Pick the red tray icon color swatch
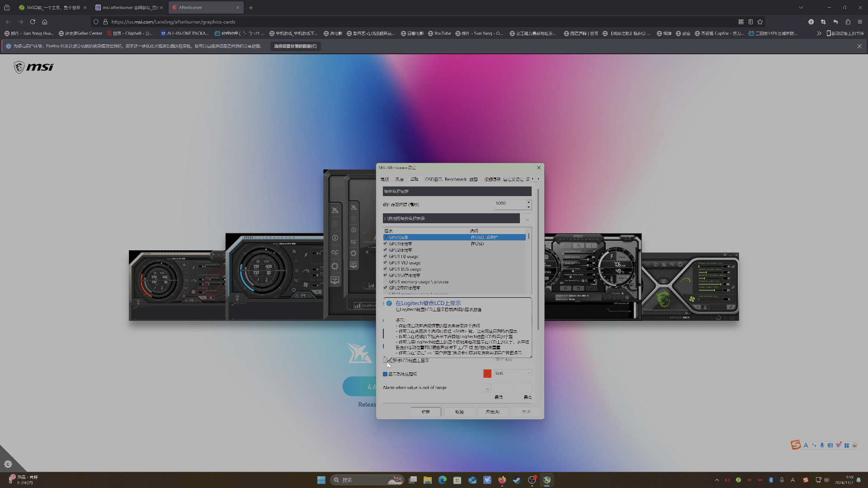 [487, 374]
